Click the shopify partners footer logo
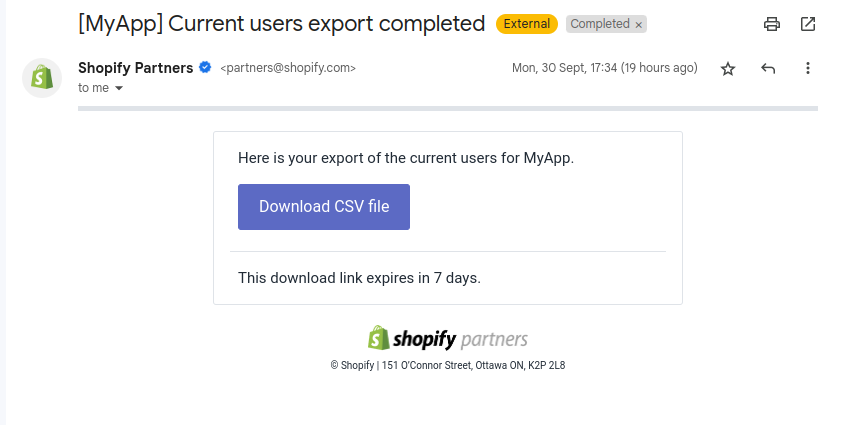This screenshot has height=425, width=849. coord(448,339)
